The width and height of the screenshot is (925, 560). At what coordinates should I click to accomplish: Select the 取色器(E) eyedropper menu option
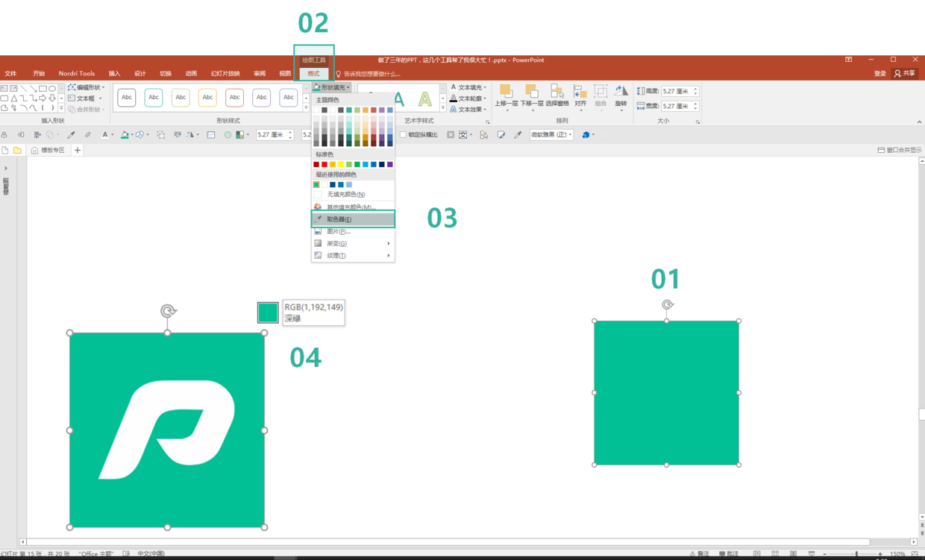pyautogui.click(x=353, y=219)
